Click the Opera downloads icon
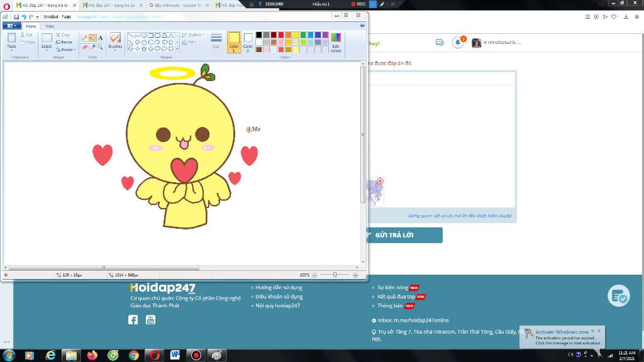644x362 pixels. [626, 17]
